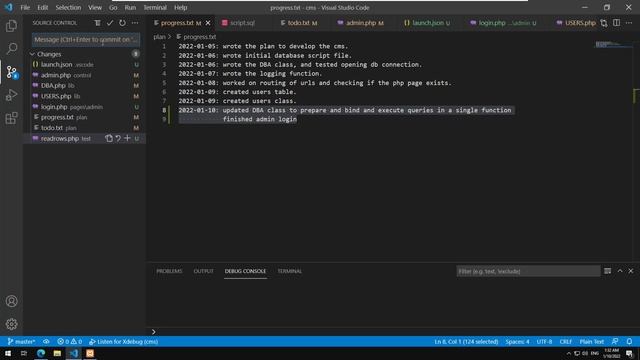Open the Terminal menu
The width and height of the screenshot is (640, 360).
click(155, 7)
